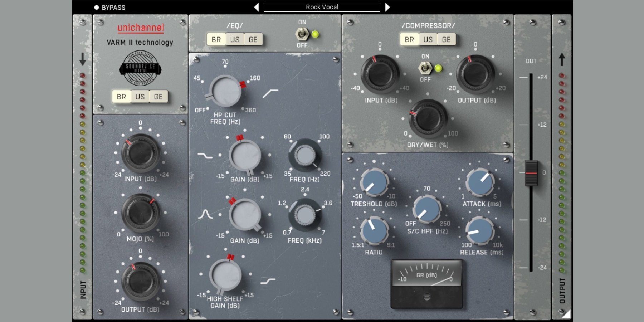Toggle the BYPASS switch

pyautogui.click(x=97, y=8)
